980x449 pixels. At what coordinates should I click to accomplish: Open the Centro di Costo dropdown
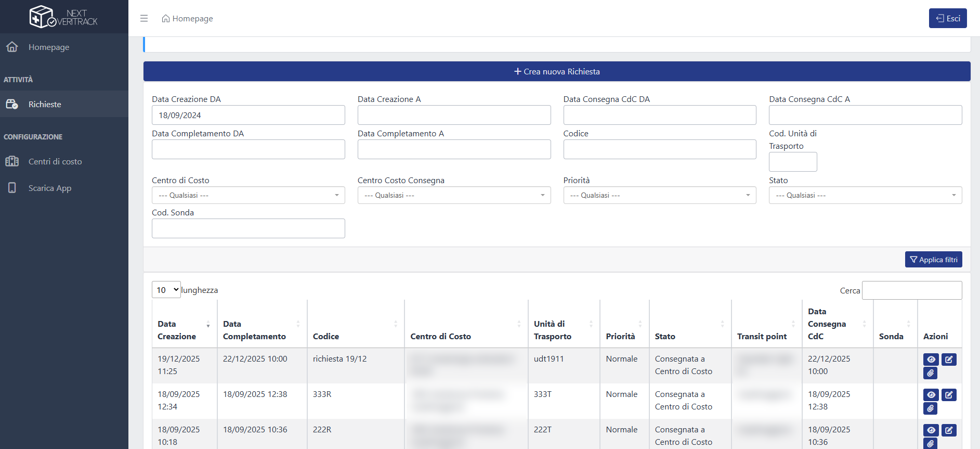click(249, 195)
